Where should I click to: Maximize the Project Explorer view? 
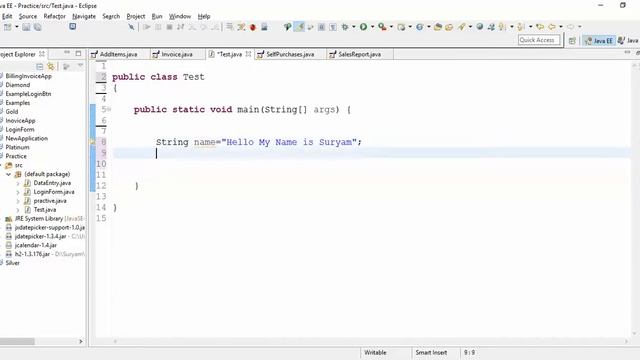point(78,53)
